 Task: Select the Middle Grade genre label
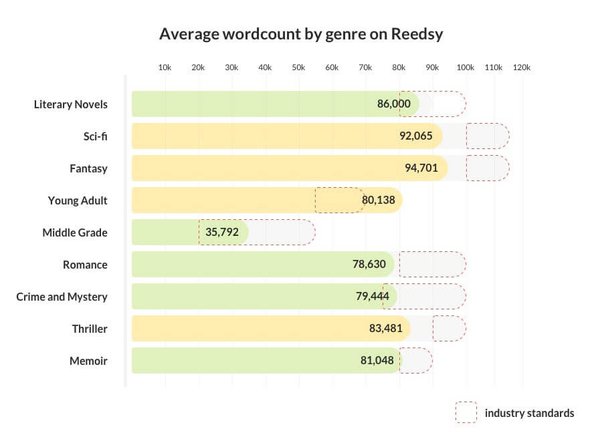tap(75, 233)
